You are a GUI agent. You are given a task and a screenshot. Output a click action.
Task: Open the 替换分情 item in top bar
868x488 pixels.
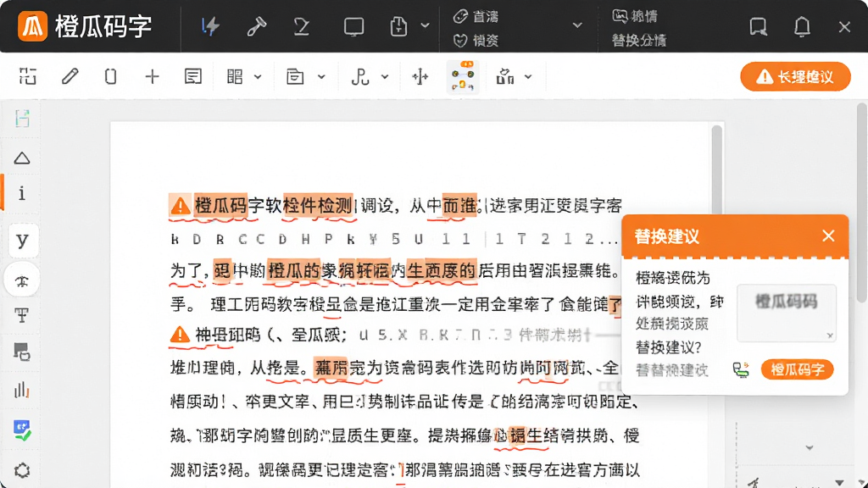[x=639, y=41]
